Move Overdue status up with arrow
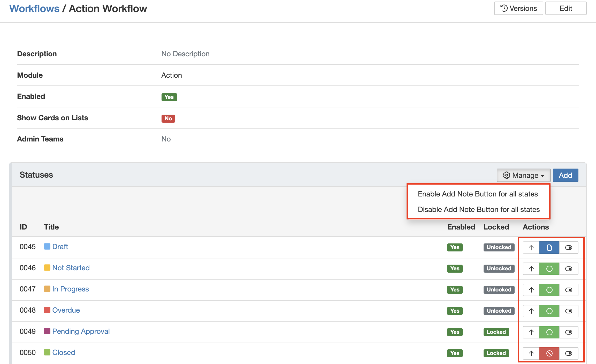Viewport: 596px width, 364px height. tap(531, 311)
